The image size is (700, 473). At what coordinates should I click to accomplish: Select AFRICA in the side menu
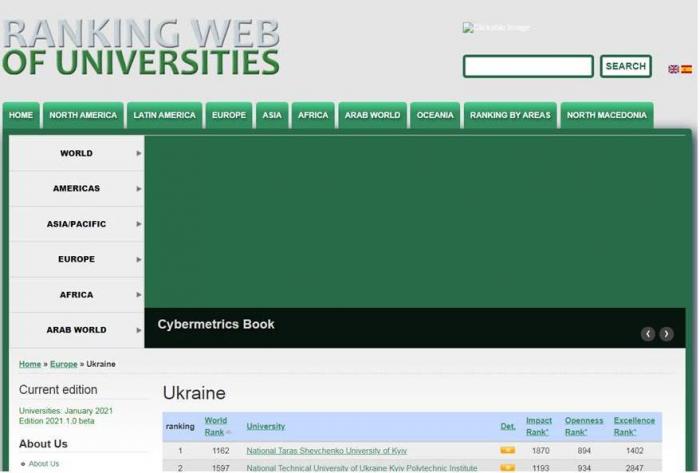coord(76,295)
